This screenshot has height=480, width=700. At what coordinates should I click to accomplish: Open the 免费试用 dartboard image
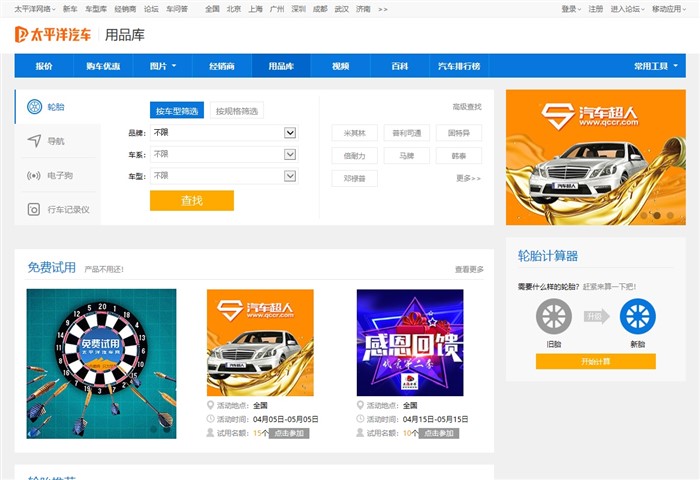coord(101,364)
